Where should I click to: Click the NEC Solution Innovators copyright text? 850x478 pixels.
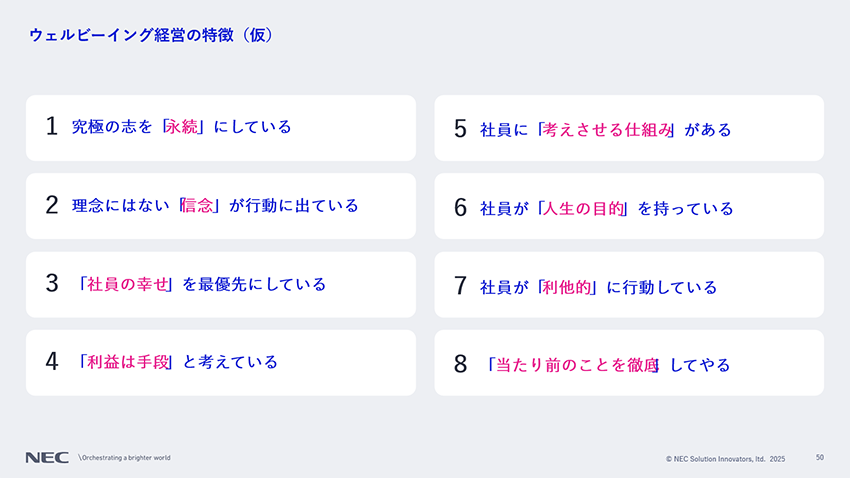[725, 459]
